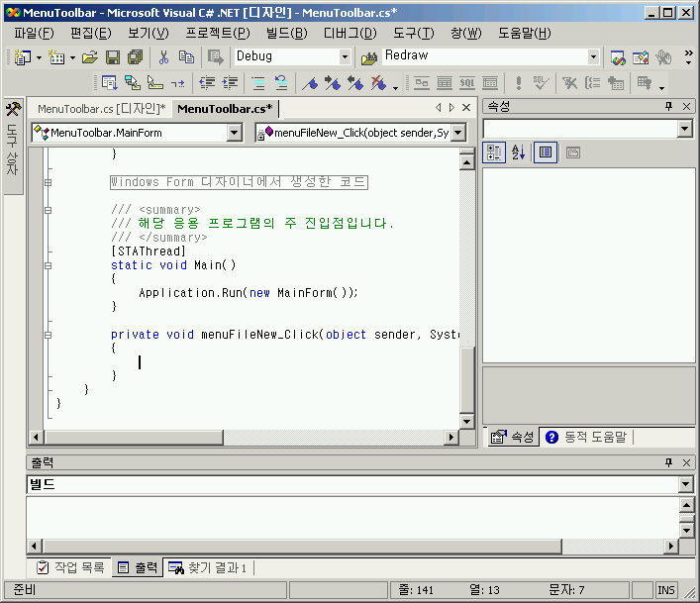Uncomment the selected lines icon
The height and width of the screenshot is (603, 700).
(x=281, y=83)
